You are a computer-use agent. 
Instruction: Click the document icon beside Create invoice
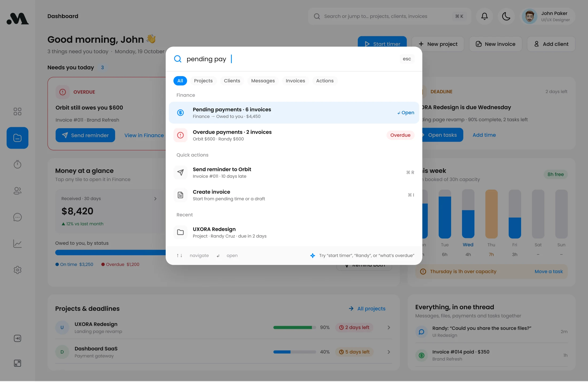pos(180,195)
